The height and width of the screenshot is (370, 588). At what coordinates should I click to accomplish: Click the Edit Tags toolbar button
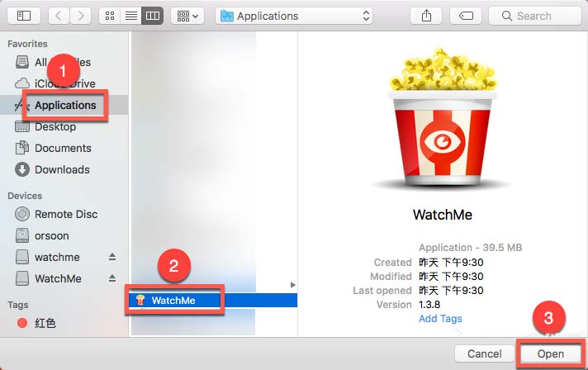(466, 16)
